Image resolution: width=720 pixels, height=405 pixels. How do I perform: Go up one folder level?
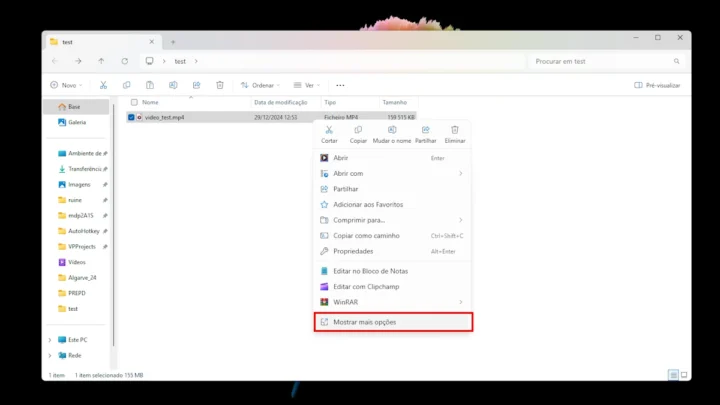tap(101, 61)
